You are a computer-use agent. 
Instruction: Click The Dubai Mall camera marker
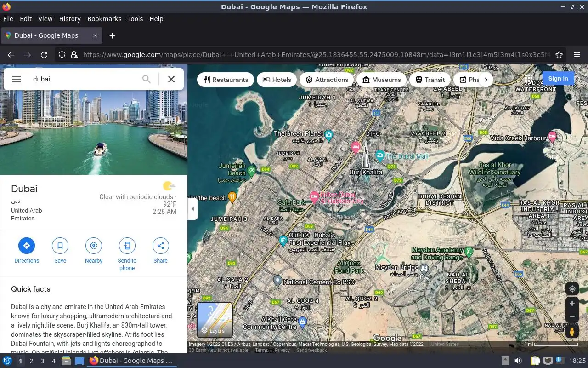coord(380,155)
